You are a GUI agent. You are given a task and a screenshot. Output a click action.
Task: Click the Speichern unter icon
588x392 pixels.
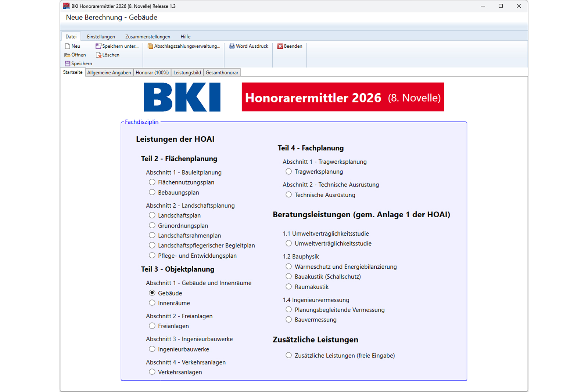(98, 46)
